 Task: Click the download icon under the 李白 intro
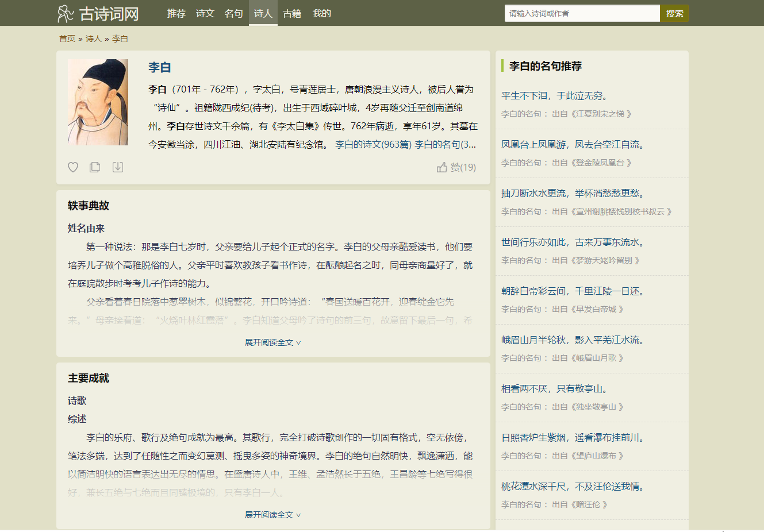click(117, 167)
